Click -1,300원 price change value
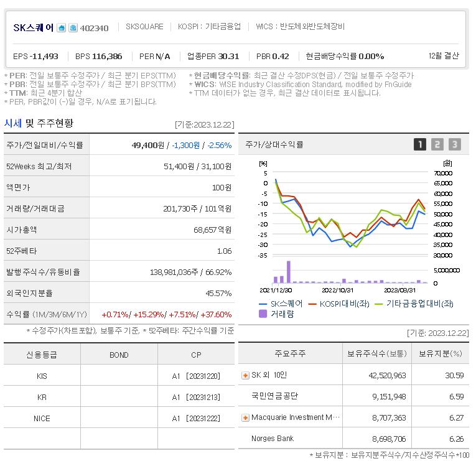 click(x=186, y=146)
